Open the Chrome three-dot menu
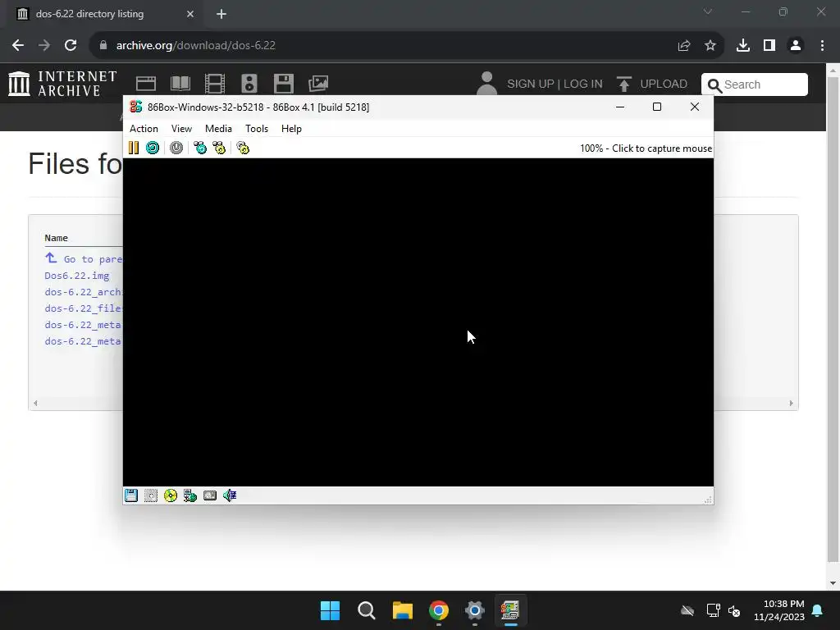Screen dimensions: 840x630 [x=822, y=46]
